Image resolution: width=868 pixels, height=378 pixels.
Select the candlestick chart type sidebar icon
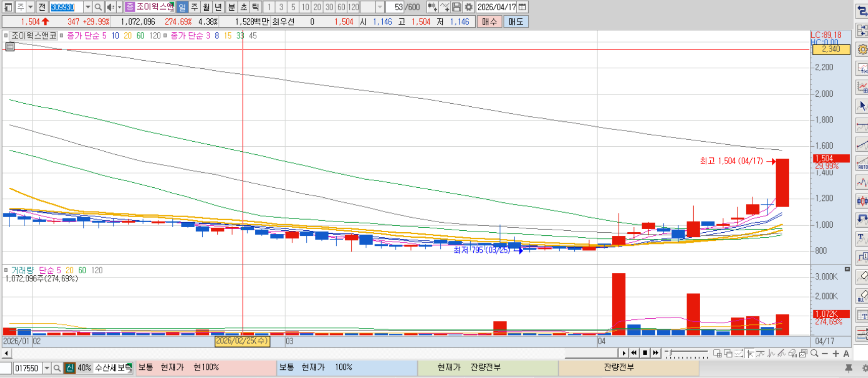(862, 201)
